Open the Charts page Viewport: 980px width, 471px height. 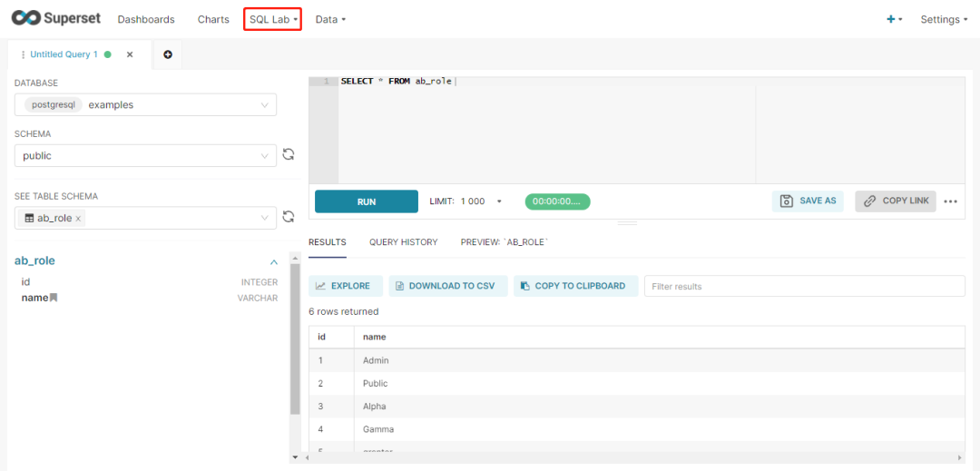(x=213, y=19)
